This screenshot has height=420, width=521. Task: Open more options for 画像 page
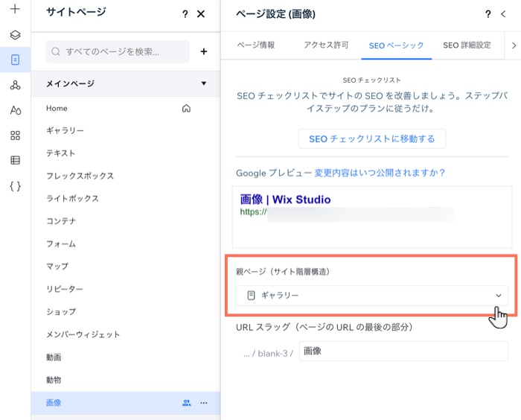pos(204,403)
